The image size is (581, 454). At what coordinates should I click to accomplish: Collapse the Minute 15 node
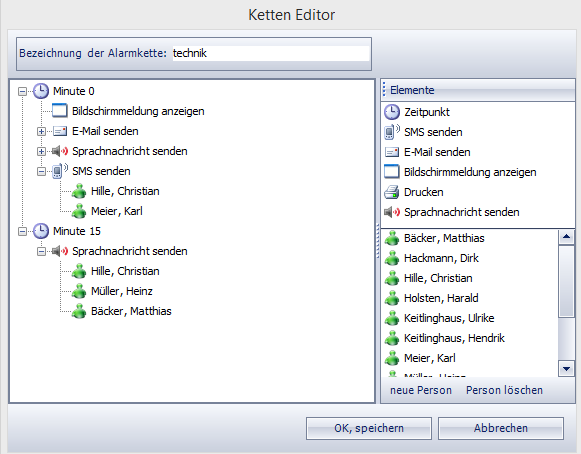(x=22, y=231)
